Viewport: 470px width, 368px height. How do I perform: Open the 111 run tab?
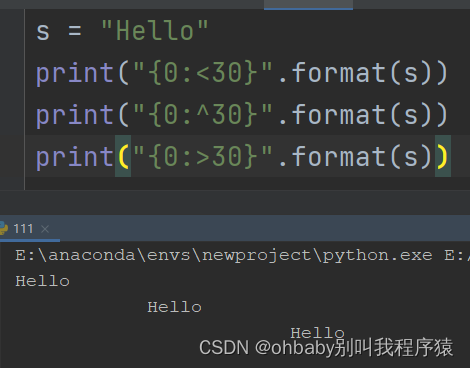coord(23,229)
